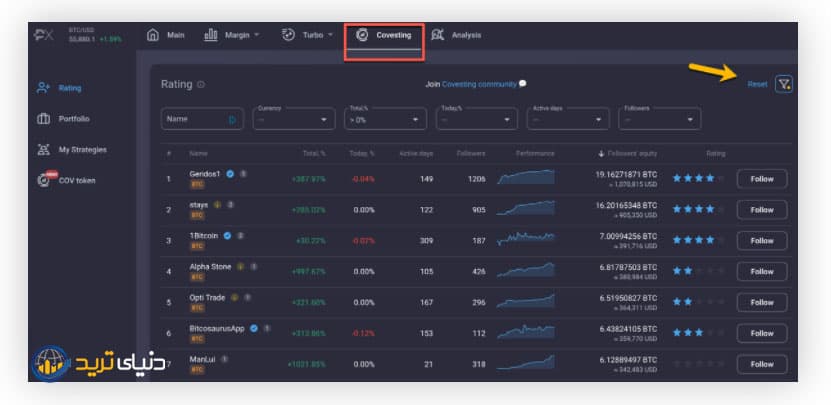
Task: Click 19.16271871 BTC equity value
Action: (x=626, y=174)
